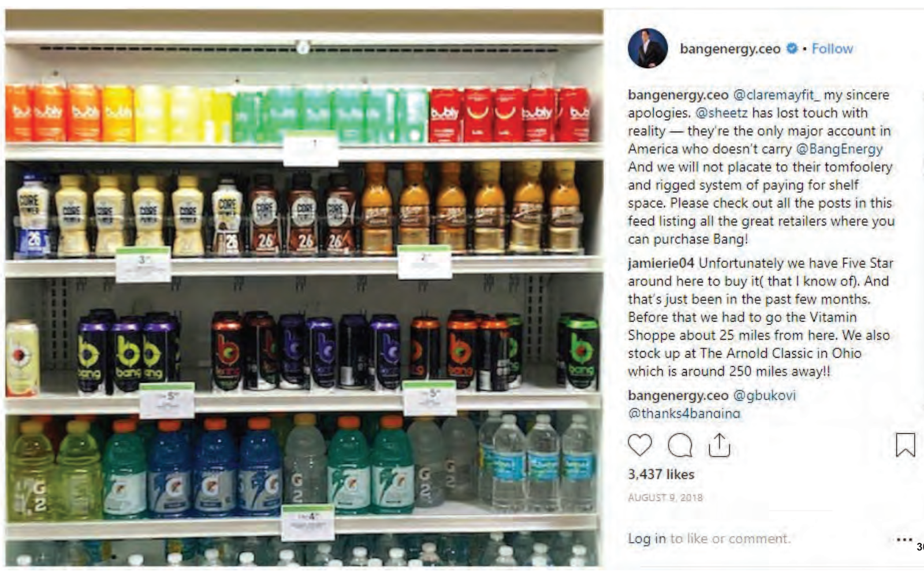Open the @thanks4banging mention

[684, 413]
